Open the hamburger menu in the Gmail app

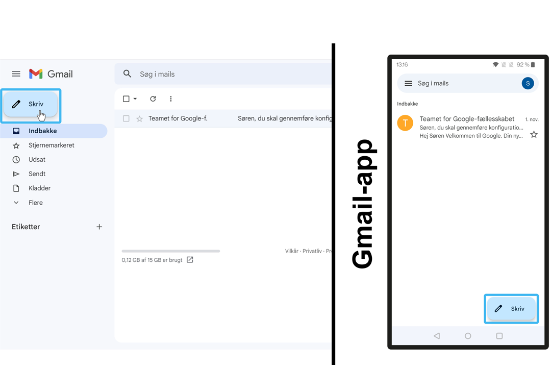coord(408,83)
